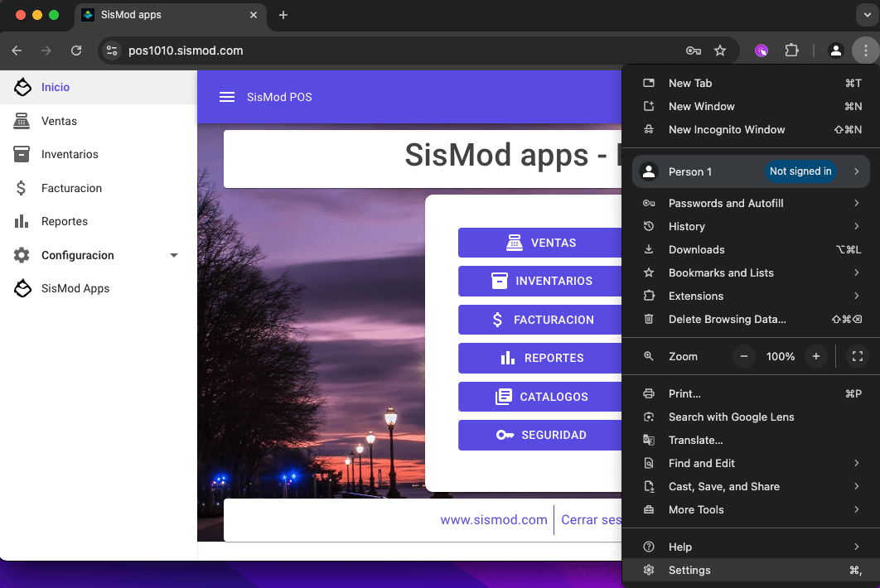Click the Facturacion dollar sign sidebar icon

pyautogui.click(x=22, y=188)
